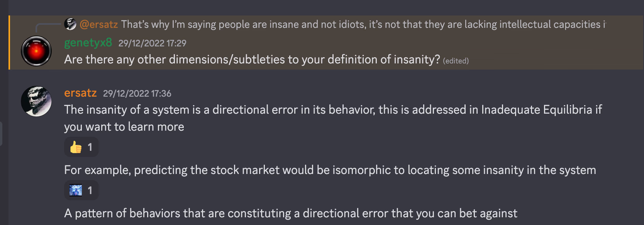Open ersatz's statue avatar beside the 17:36 message
644x225 pixels.
36,101
